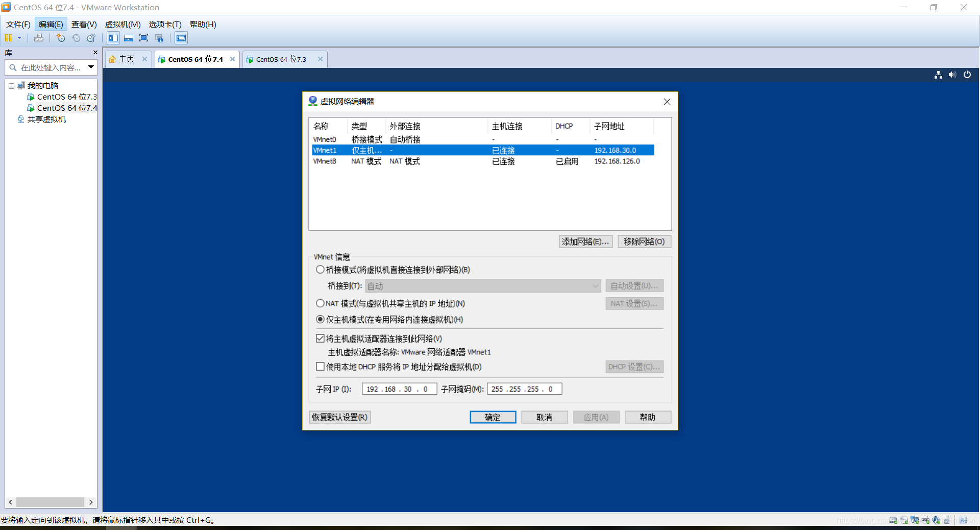Toggle console view toolbar icon
The image size is (980, 530).
tap(181, 38)
